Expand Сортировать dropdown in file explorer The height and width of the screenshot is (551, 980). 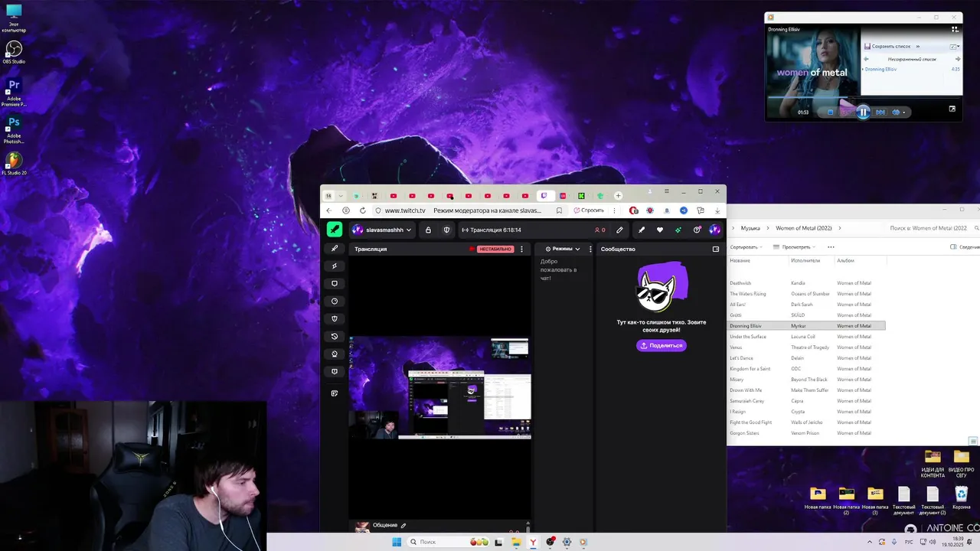(x=746, y=247)
